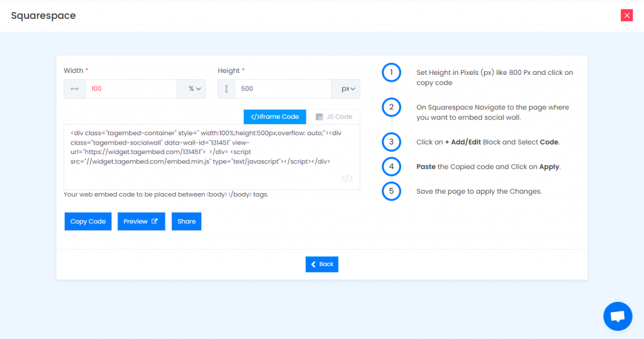The image size is (644, 339).
Task: Open the live chat bubble icon
Action: tap(618, 316)
